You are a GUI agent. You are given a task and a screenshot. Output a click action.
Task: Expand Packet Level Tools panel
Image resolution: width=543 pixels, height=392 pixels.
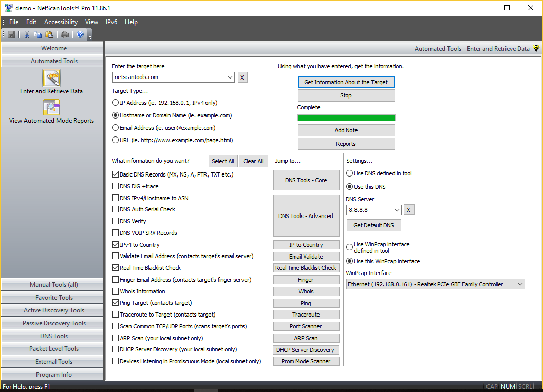(52, 349)
